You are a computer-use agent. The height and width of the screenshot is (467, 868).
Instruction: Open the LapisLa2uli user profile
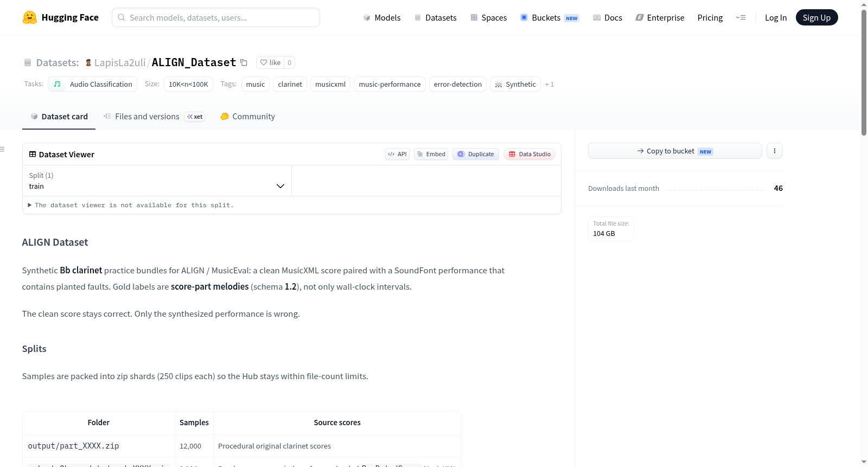[120, 62]
